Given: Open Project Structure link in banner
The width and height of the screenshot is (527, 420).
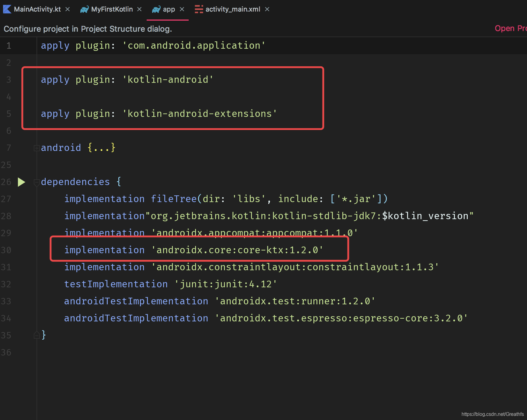Looking at the screenshot, I should point(511,28).
